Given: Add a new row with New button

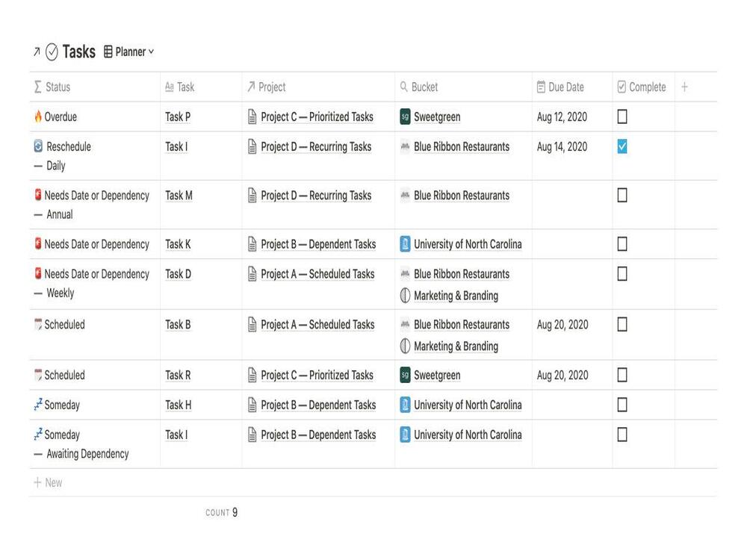Looking at the screenshot, I should [x=48, y=482].
